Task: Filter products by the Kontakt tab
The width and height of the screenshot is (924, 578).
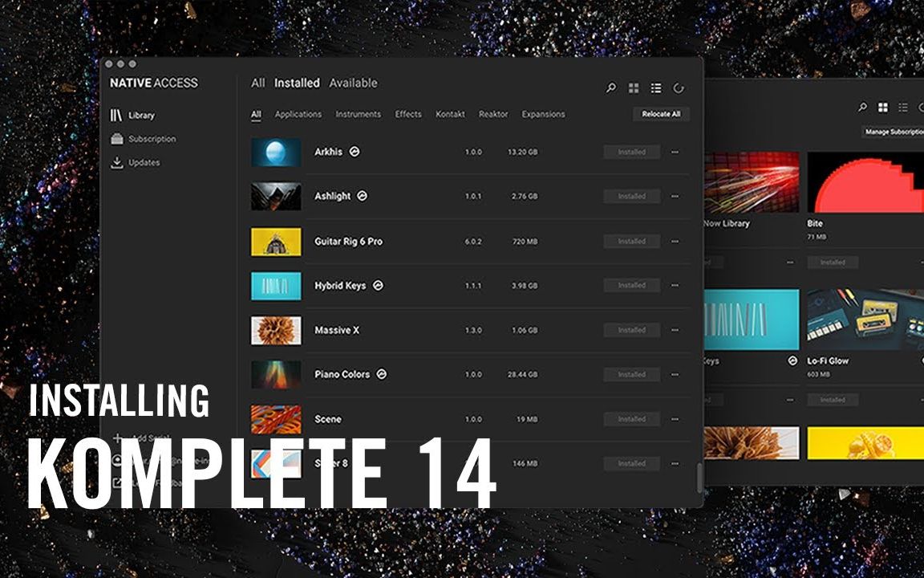Action: (449, 114)
